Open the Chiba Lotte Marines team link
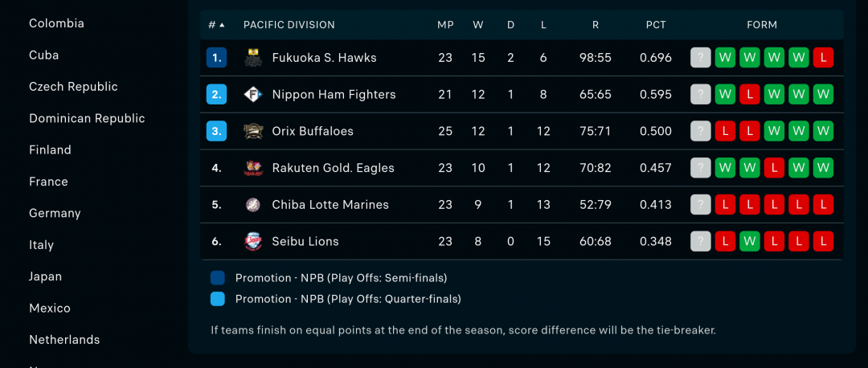The image size is (868, 368). 330,205
